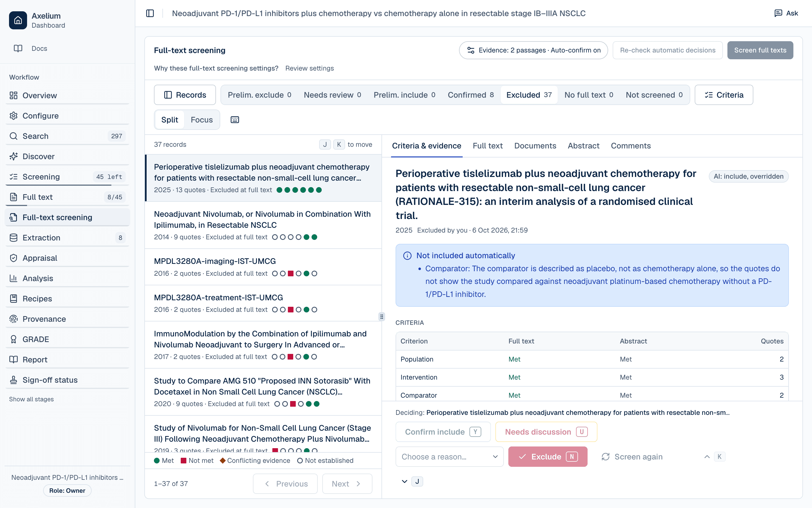Toggle the Records panel button
Image resolution: width=812 pixels, height=508 pixels.
[185, 95]
